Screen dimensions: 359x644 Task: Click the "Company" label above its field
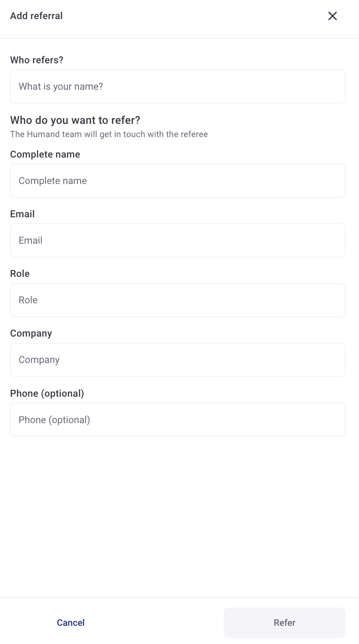pyautogui.click(x=31, y=333)
